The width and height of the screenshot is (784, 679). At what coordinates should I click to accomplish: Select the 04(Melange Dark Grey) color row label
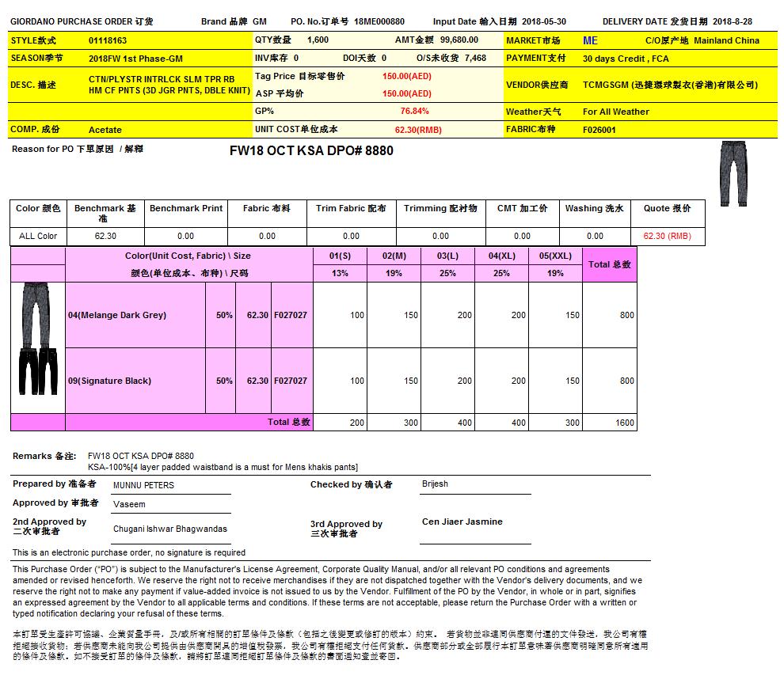117,315
